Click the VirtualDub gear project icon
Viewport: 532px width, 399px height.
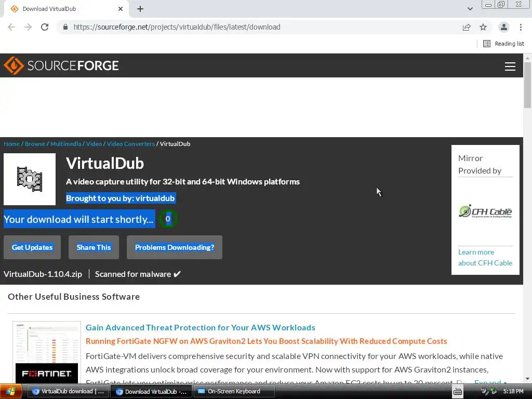[x=30, y=179]
